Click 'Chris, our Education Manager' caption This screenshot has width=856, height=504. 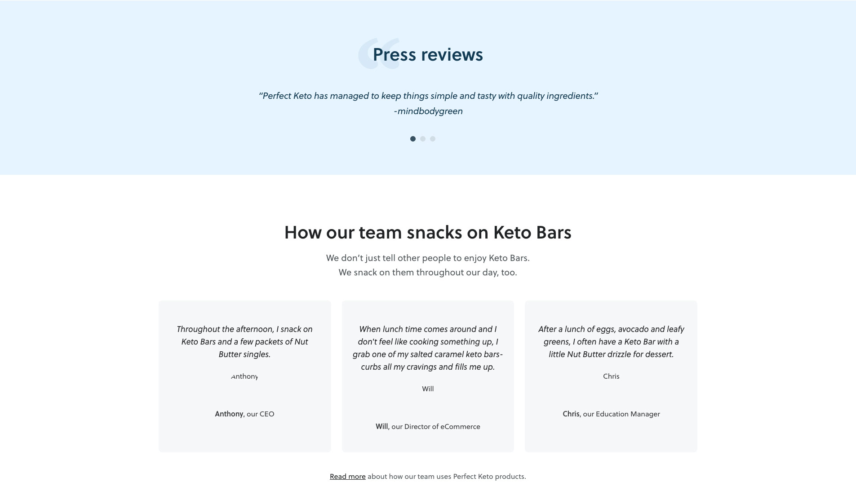pos(611,414)
